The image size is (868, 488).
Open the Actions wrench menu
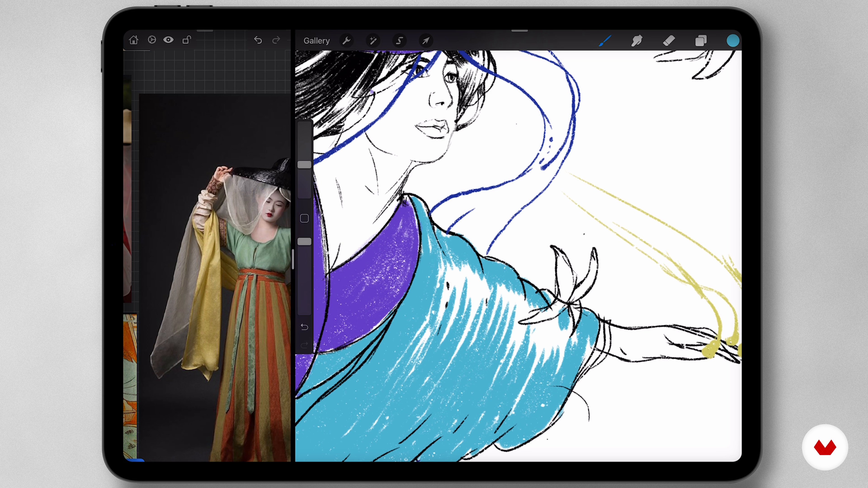(x=346, y=41)
